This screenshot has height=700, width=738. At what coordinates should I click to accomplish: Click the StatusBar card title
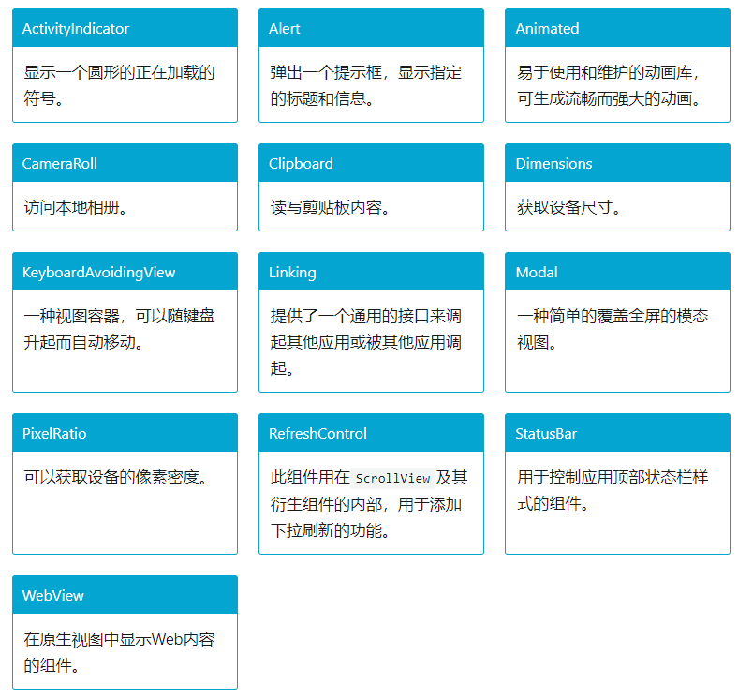(546, 433)
